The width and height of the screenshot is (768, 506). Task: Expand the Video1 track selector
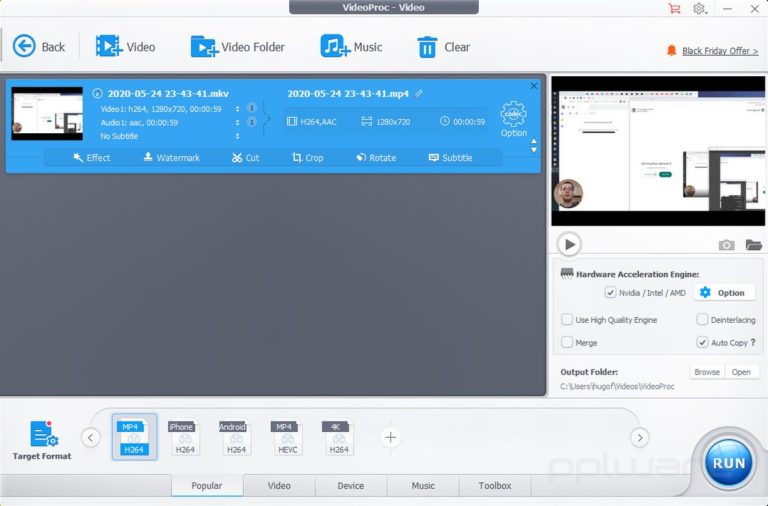(x=238, y=109)
